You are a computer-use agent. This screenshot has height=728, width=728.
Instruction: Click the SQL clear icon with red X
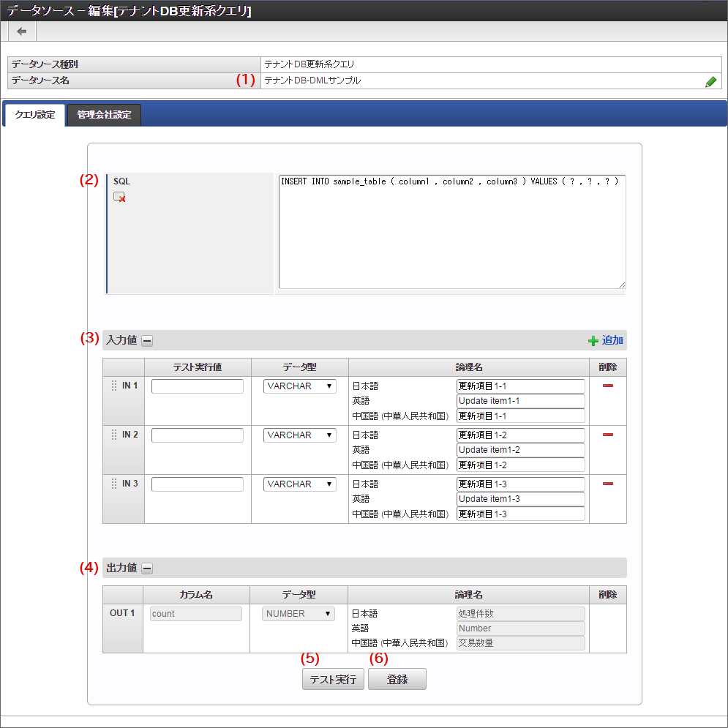119,196
